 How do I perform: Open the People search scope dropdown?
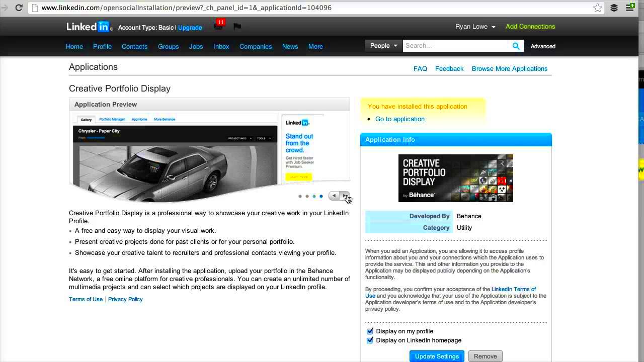pyautogui.click(x=382, y=45)
